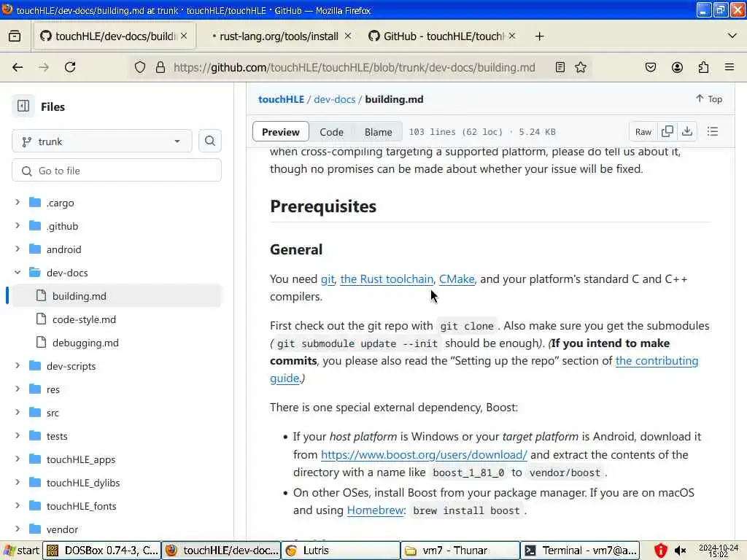This screenshot has height=560, width=747.
Task: Open the Pocket save icon
Action: (650, 67)
